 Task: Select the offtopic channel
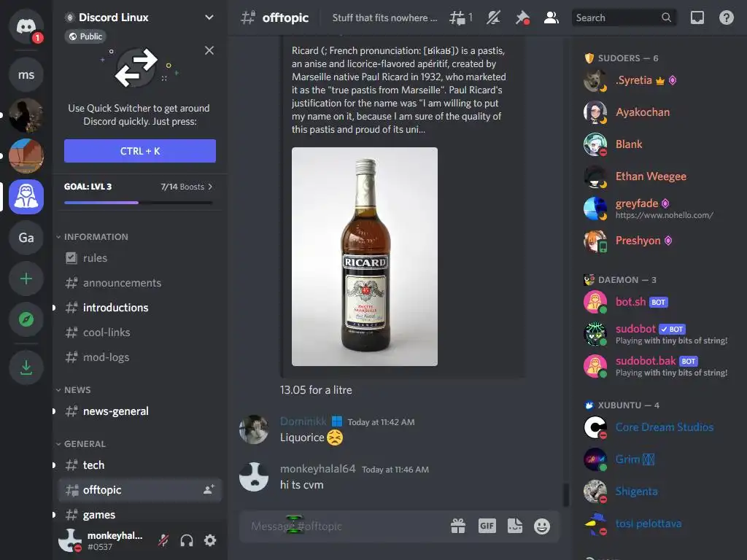pos(140,490)
